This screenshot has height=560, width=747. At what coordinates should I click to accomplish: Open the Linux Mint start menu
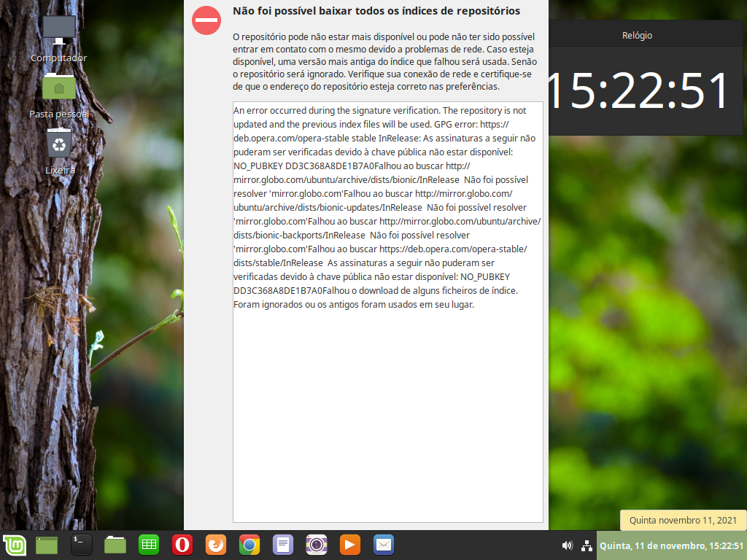pyautogui.click(x=13, y=545)
